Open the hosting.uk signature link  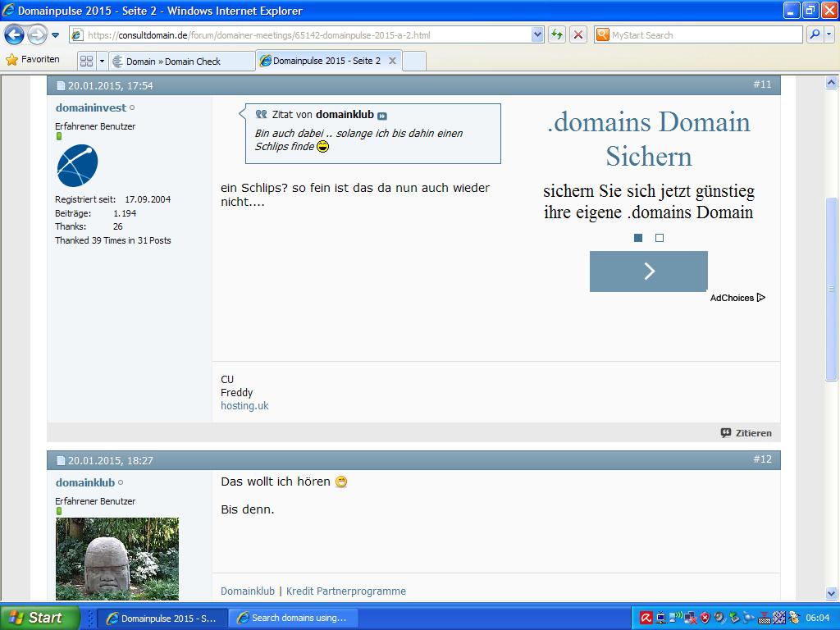244,406
